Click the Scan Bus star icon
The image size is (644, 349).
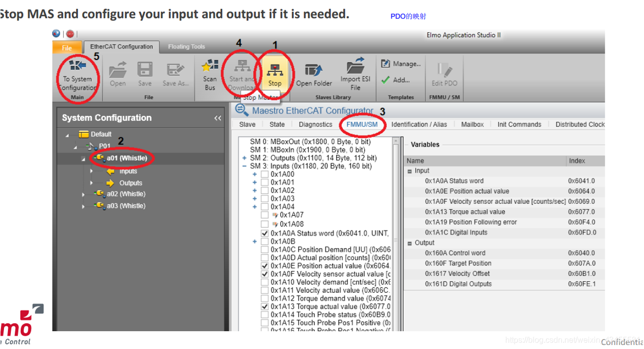pos(210,65)
